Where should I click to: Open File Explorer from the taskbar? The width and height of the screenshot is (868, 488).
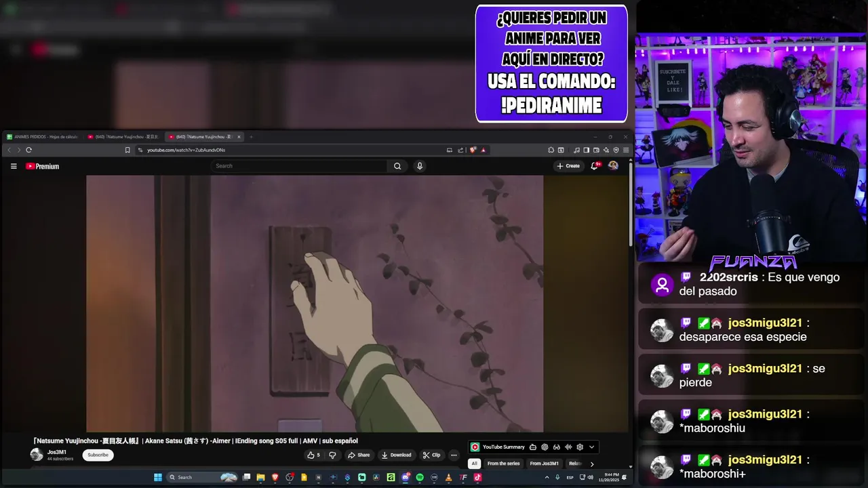tap(260, 477)
